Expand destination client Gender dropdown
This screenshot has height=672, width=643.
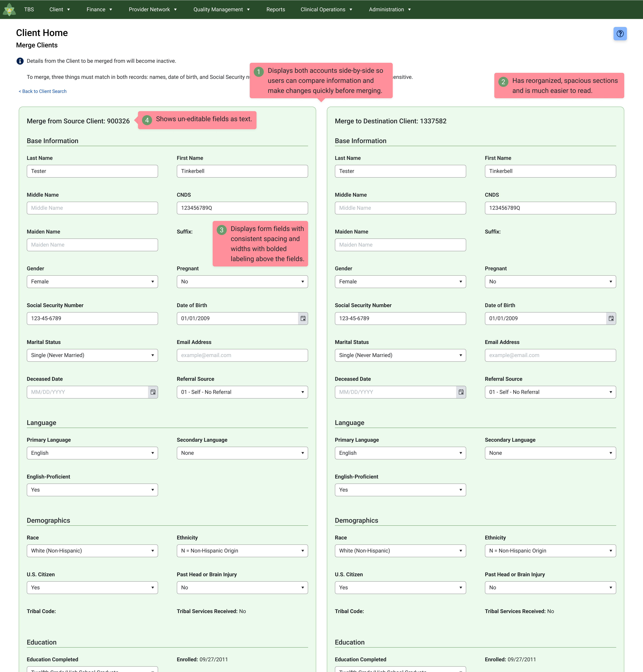400,282
